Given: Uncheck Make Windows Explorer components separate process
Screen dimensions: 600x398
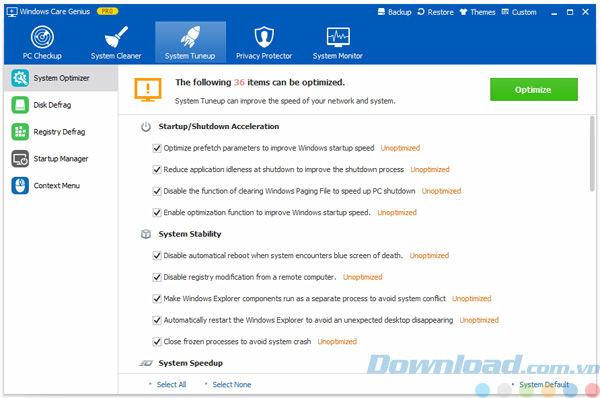Looking at the screenshot, I should click(157, 298).
